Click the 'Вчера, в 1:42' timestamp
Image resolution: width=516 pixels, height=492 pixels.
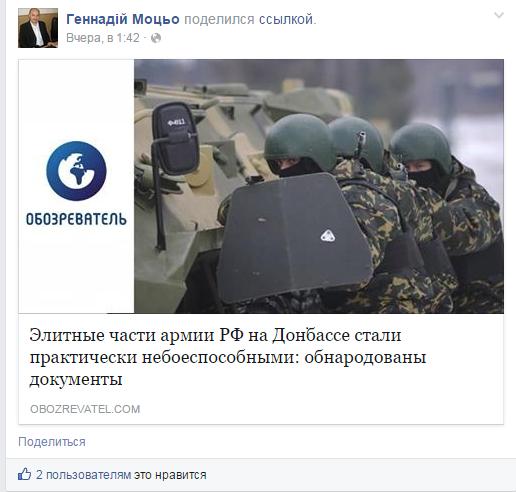pyautogui.click(x=103, y=38)
